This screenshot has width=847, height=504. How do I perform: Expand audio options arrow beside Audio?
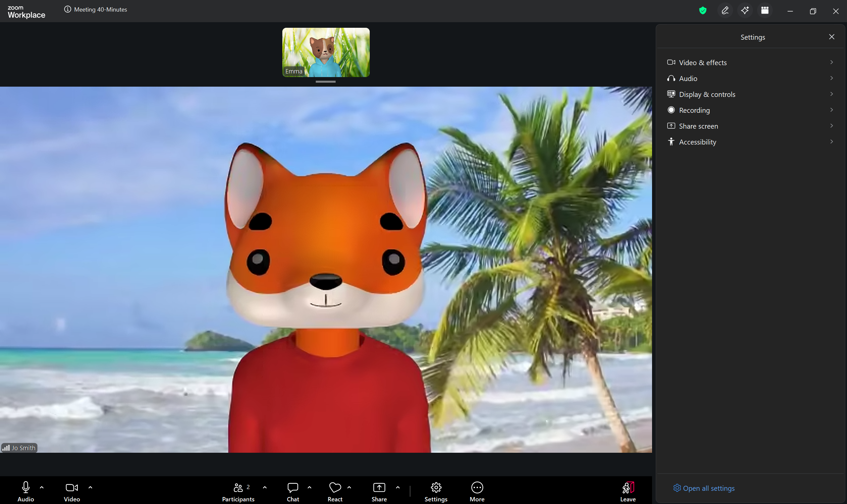pos(42,487)
